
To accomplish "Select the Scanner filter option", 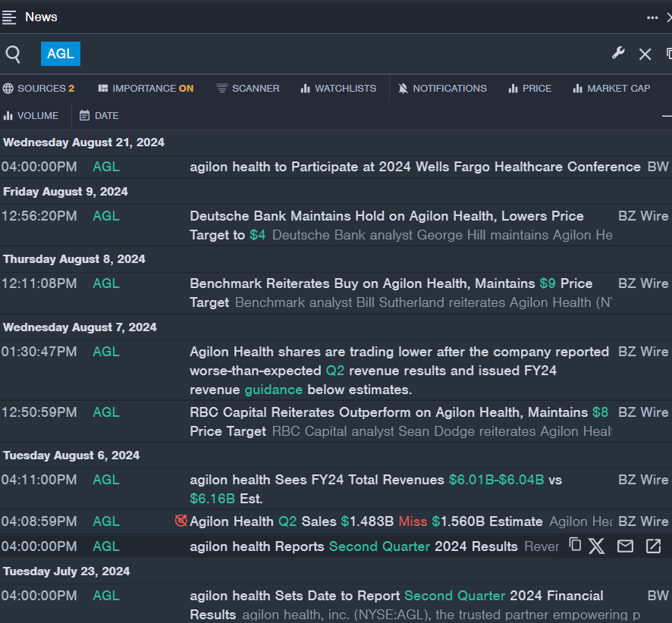I will click(247, 89).
